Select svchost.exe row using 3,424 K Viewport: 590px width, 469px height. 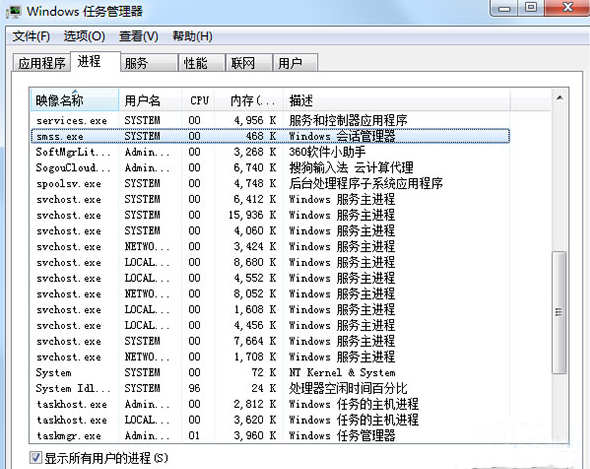click(x=270, y=247)
